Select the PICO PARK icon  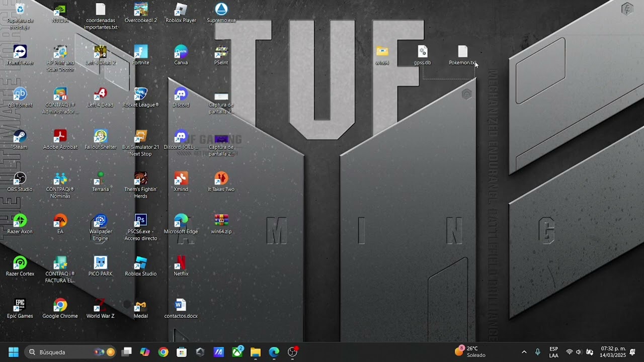101,266
